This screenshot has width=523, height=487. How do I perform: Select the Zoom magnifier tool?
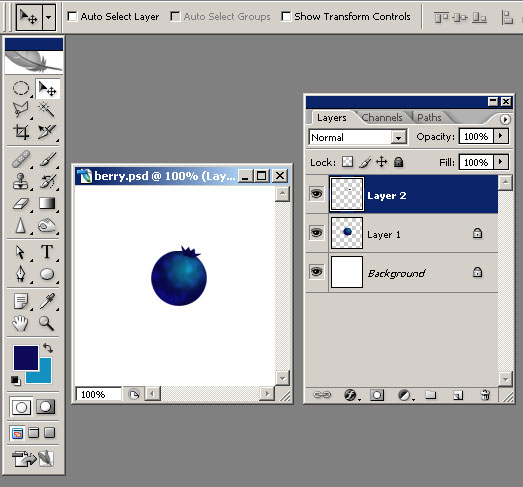pos(47,323)
